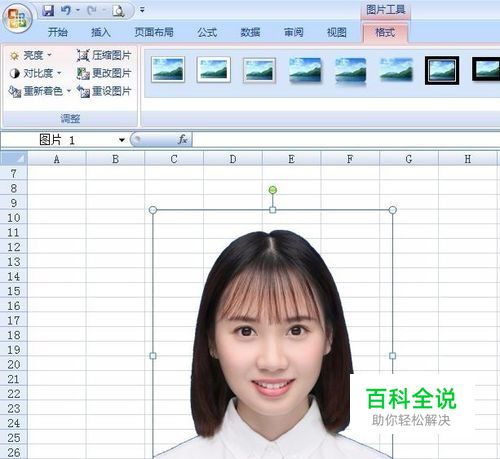The image size is (500, 459).
Task: Apply the second picture style with white frame
Action: click(x=214, y=69)
